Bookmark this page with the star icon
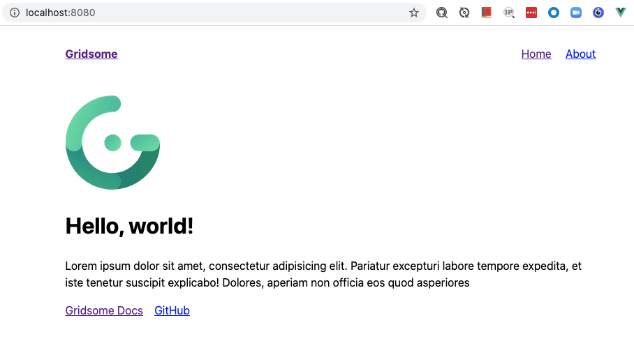 [x=413, y=13]
